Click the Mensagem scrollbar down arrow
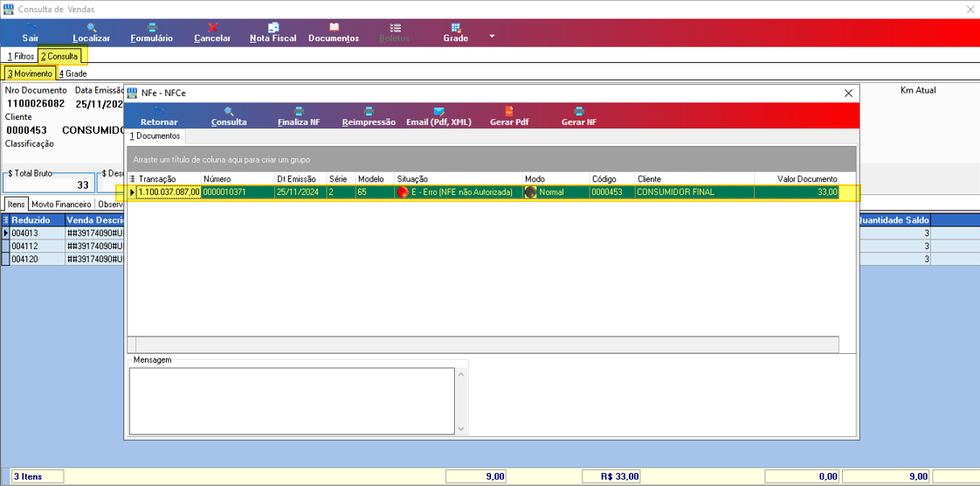The height and width of the screenshot is (486, 980). 461,428
